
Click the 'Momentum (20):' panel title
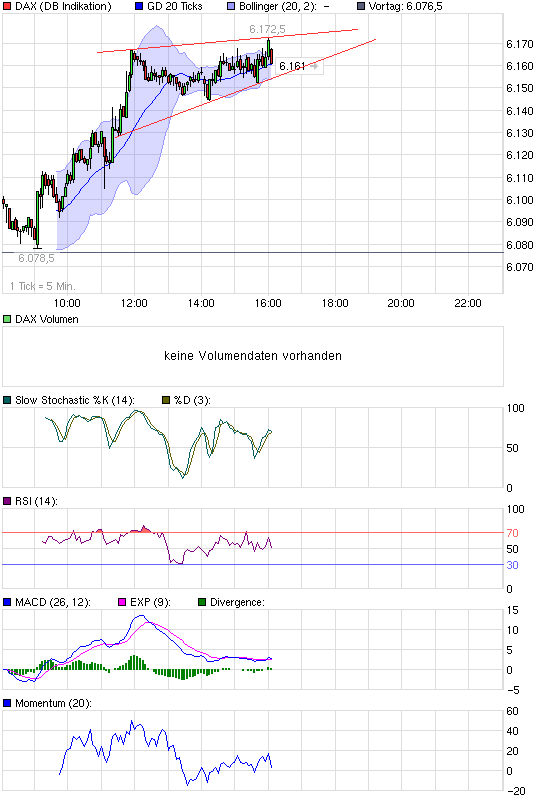coord(53,703)
